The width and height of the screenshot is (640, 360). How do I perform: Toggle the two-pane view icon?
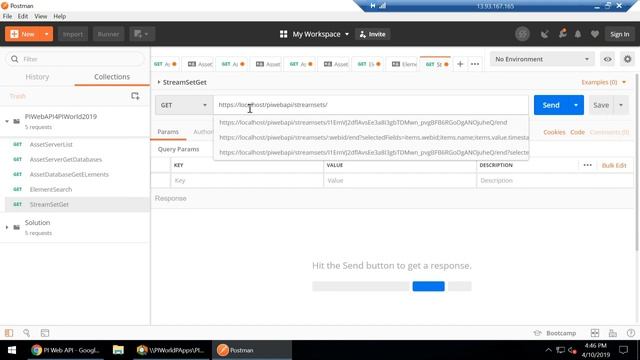tap(613, 333)
